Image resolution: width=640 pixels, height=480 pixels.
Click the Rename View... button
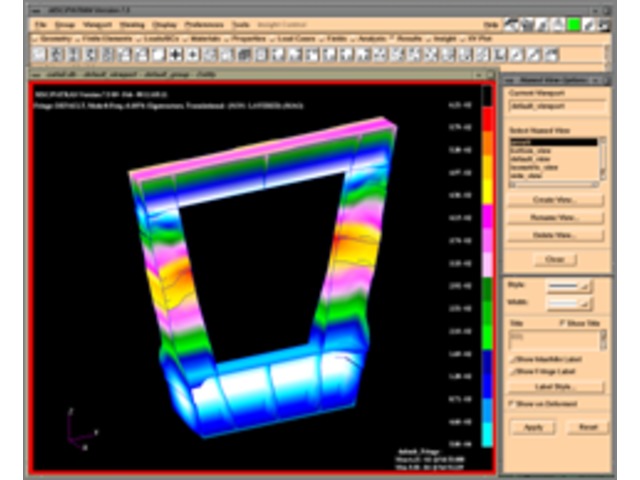coord(555,218)
